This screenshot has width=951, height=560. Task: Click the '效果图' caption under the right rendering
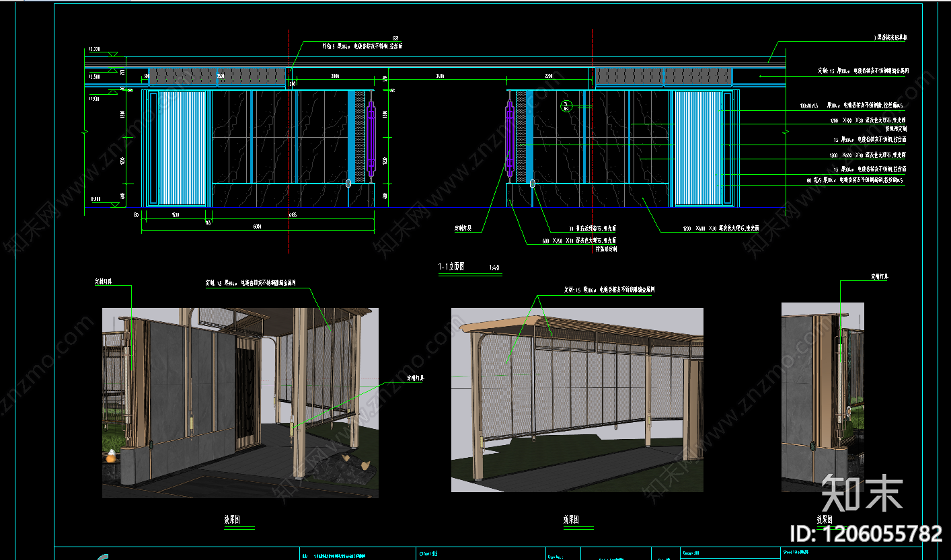pyautogui.click(x=824, y=520)
